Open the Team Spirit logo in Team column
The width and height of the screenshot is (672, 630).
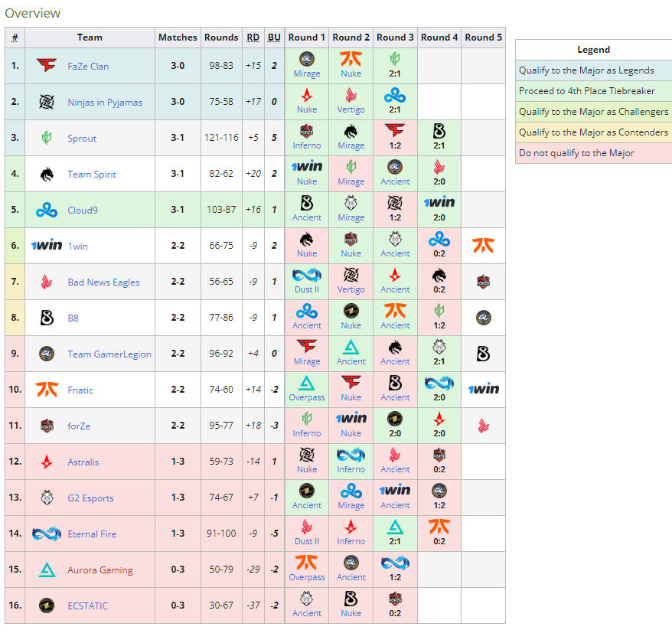[47, 175]
